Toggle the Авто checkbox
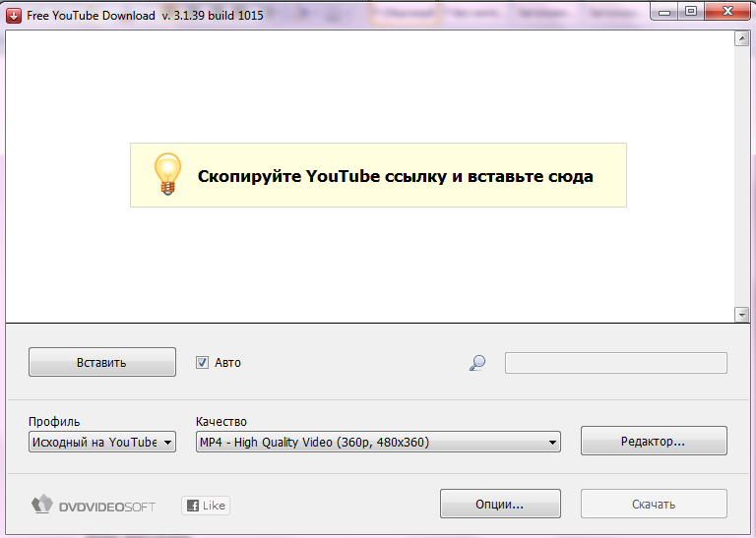Image resolution: width=756 pixels, height=538 pixels. 202,362
